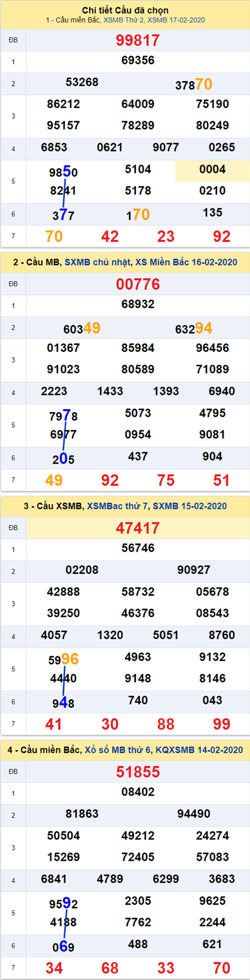Select special prize number 51855
Image resolution: width=250 pixels, height=980 pixels.
pos(138,772)
